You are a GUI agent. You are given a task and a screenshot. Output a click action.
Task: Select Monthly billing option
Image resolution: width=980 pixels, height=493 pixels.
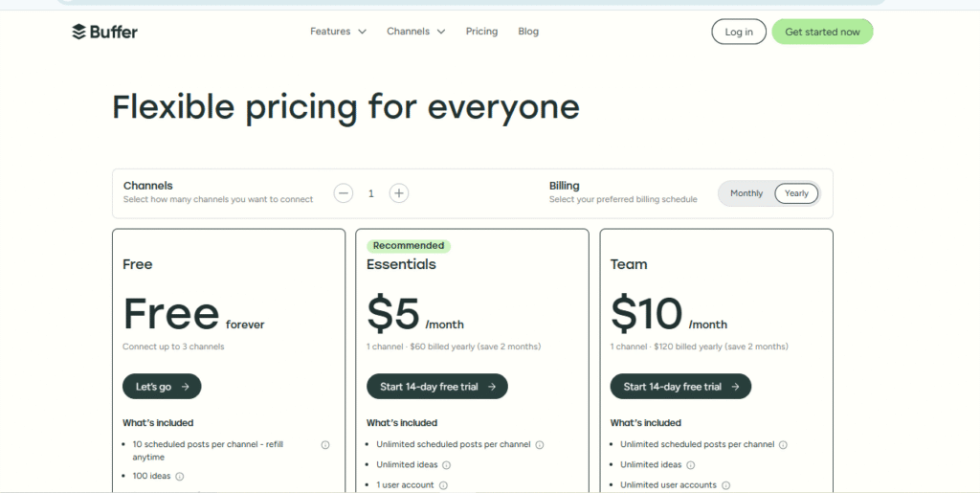click(746, 193)
